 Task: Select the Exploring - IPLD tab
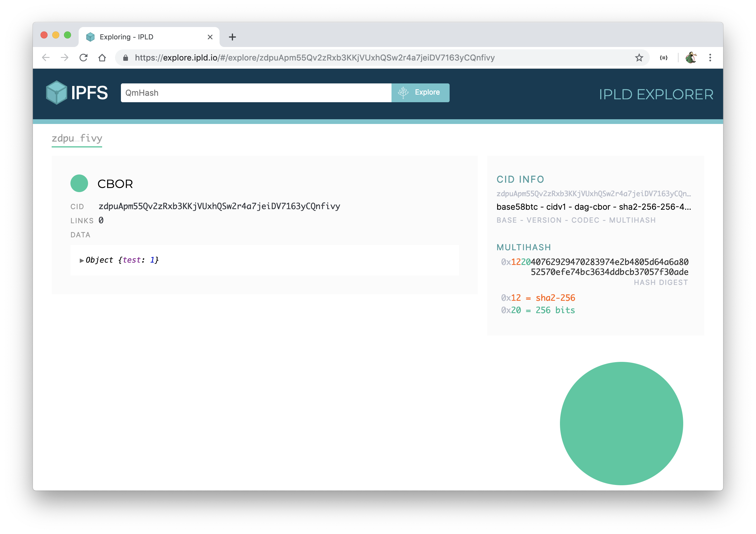pos(149,37)
